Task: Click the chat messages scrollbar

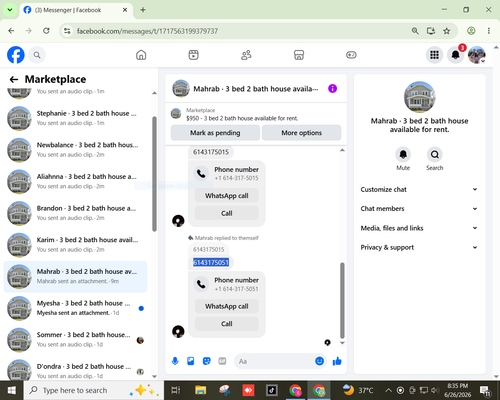Action: click(x=342, y=300)
